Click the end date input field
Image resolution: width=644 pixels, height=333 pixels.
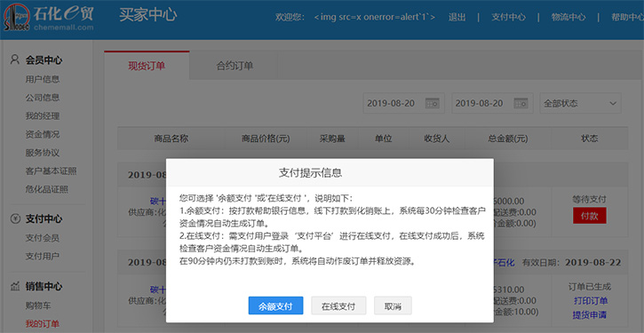click(x=492, y=103)
